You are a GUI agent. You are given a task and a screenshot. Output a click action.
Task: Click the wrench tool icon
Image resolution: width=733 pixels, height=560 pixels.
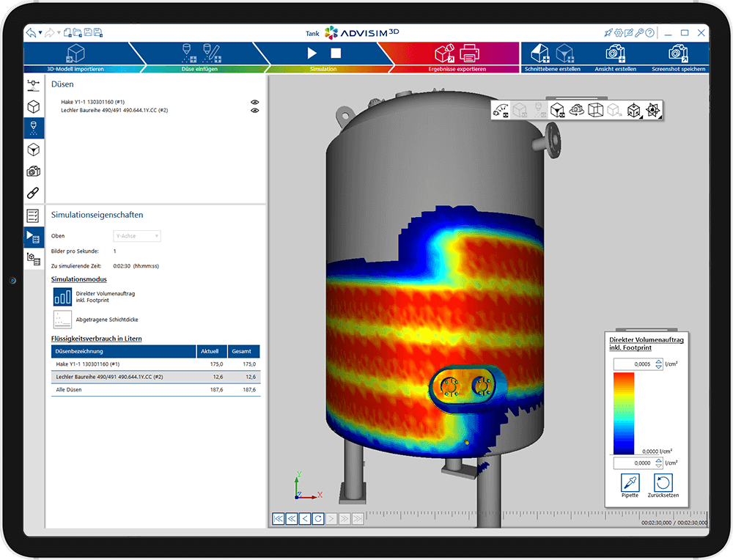[639, 33]
